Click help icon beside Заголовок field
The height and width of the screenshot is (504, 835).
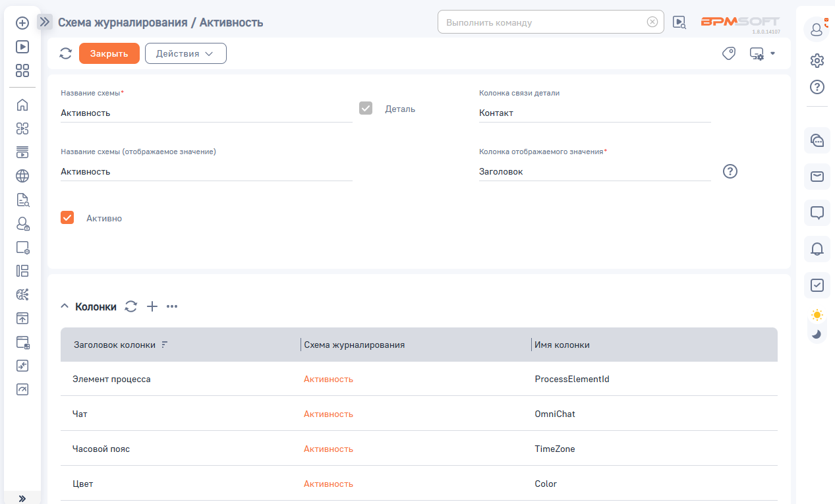click(730, 171)
